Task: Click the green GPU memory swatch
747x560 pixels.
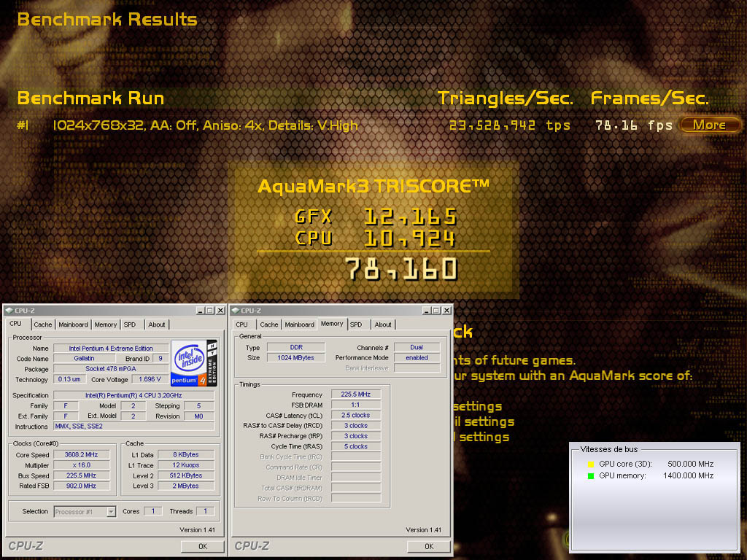Action: click(x=591, y=476)
